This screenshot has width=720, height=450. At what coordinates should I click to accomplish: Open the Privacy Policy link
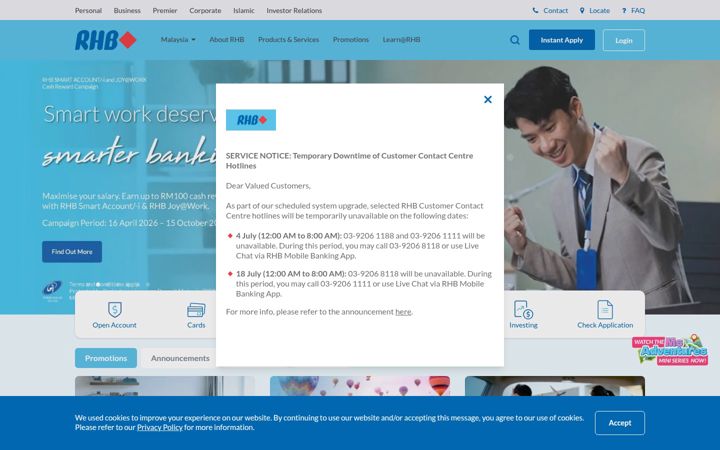coord(160,428)
